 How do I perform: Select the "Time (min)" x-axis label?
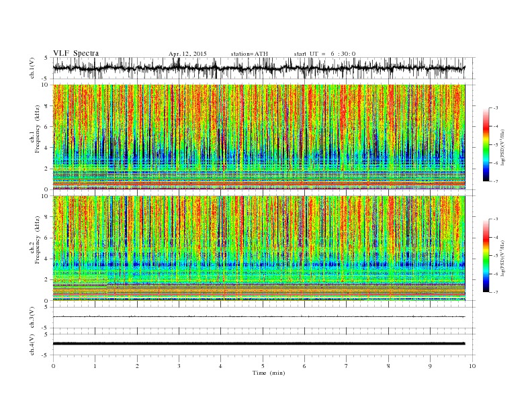point(269,373)
